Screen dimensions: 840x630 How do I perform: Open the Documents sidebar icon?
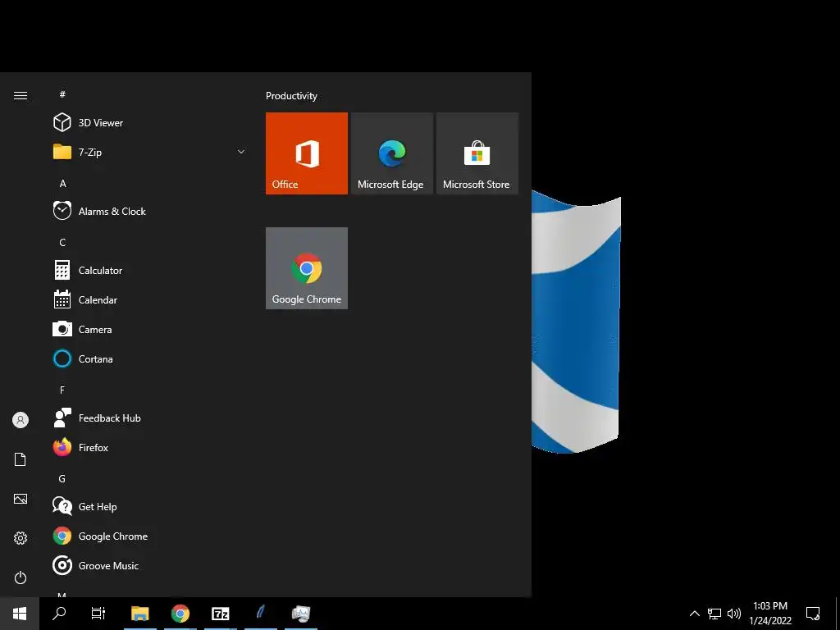click(21, 459)
